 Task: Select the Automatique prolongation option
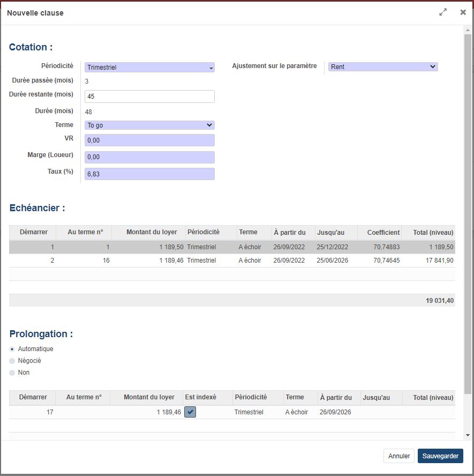(12, 349)
